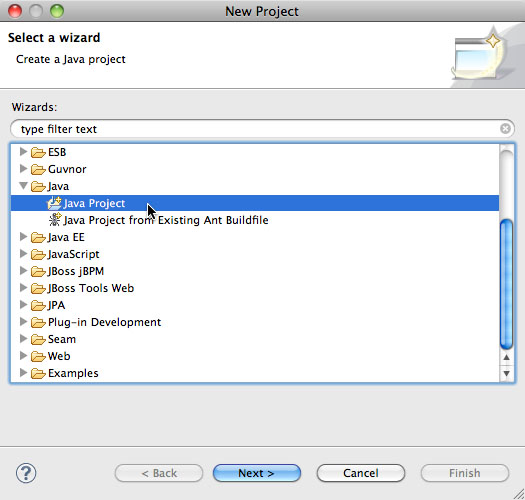Select the Examples folder icon
This screenshot has height=500, width=525.
point(38,373)
